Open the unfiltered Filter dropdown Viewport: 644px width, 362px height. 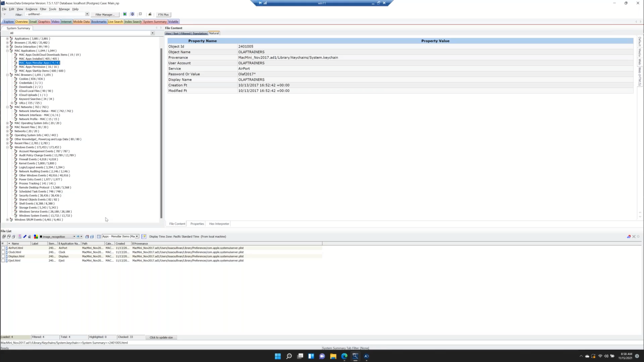pyautogui.click(x=87, y=14)
